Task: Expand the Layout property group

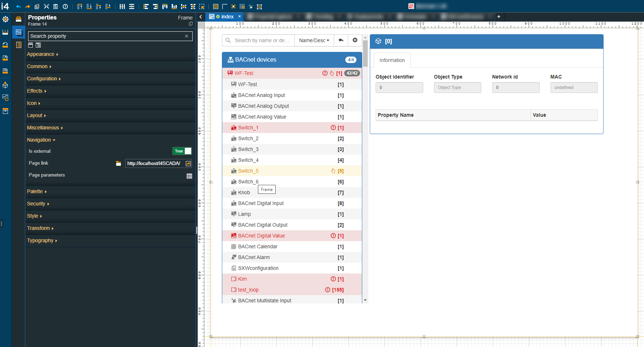Action: pyautogui.click(x=36, y=115)
